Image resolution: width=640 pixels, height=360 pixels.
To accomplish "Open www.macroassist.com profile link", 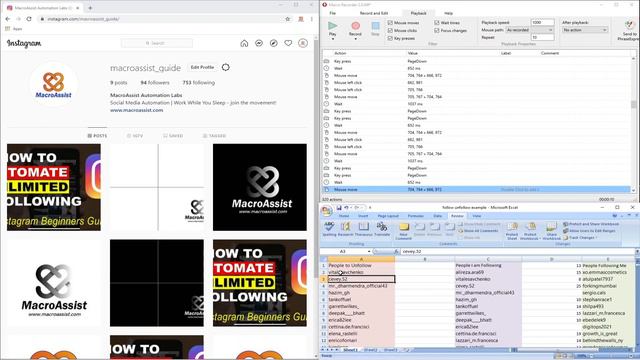I will (137, 110).
